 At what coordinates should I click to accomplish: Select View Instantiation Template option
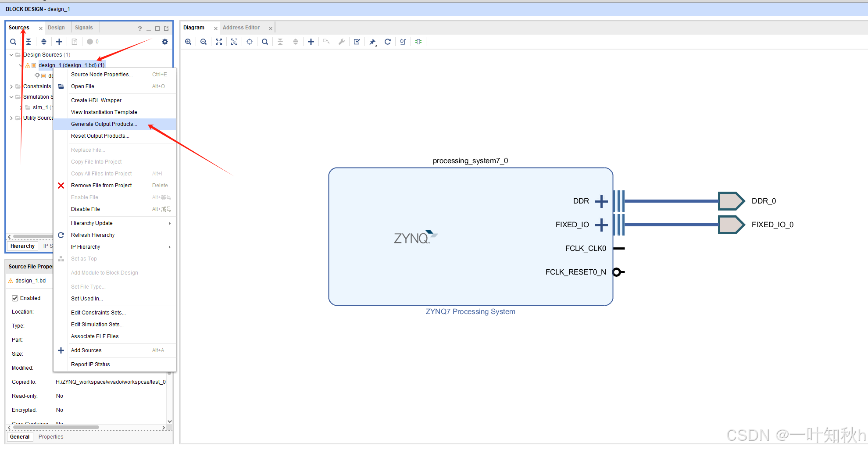114,112
